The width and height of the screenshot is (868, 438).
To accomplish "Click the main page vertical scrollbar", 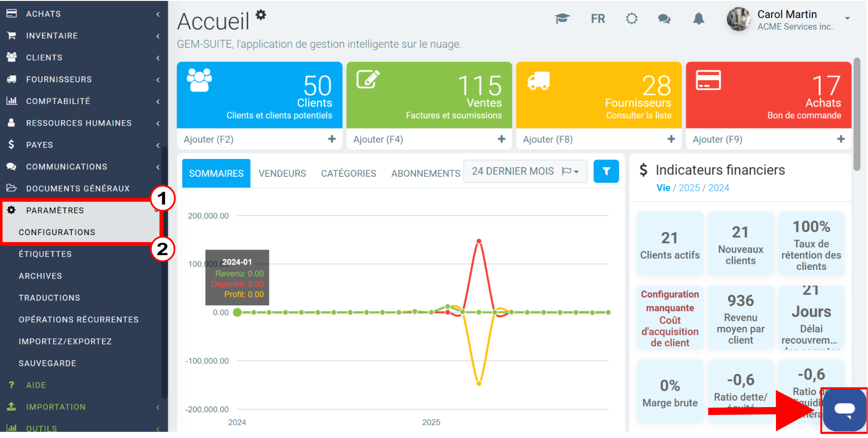I will point(857,114).
